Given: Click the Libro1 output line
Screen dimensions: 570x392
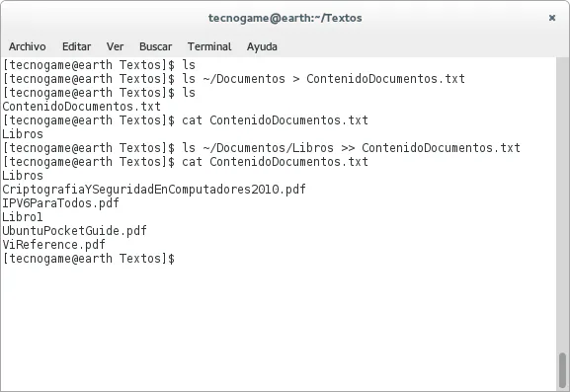Looking at the screenshot, I should coord(22,217).
